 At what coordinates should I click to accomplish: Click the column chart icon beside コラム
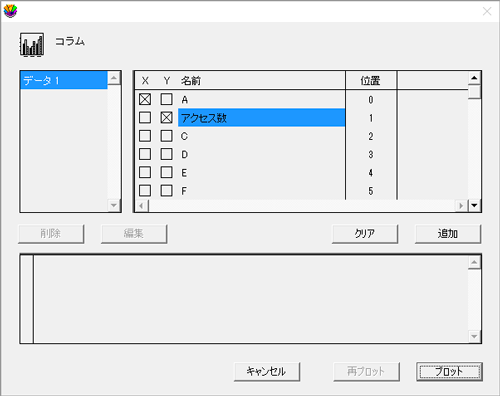coord(32,45)
